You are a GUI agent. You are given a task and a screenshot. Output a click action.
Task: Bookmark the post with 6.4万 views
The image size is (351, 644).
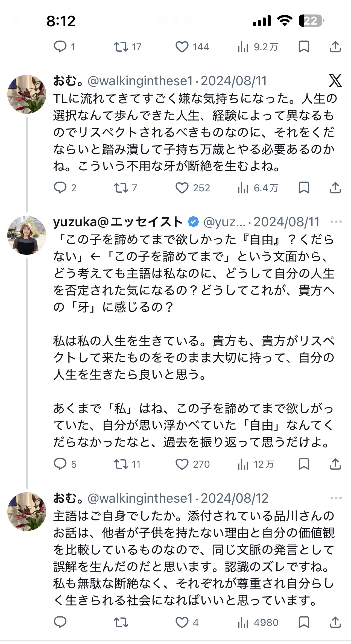coord(304,188)
